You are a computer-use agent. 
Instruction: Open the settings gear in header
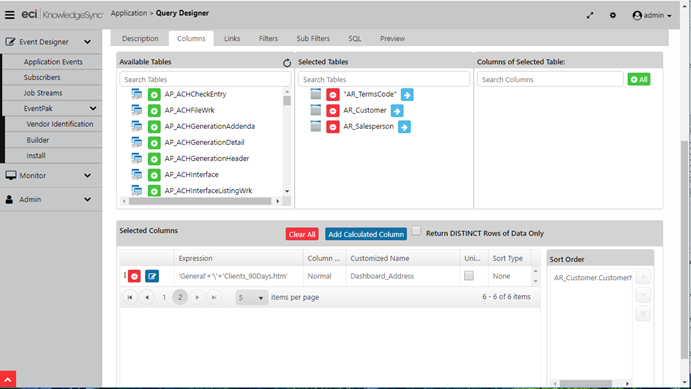pyautogui.click(x=613, y=15)
